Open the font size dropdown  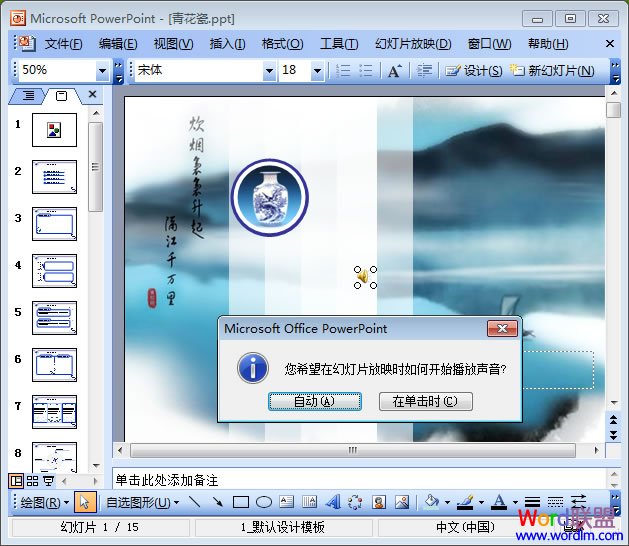(x=317, y=71)
